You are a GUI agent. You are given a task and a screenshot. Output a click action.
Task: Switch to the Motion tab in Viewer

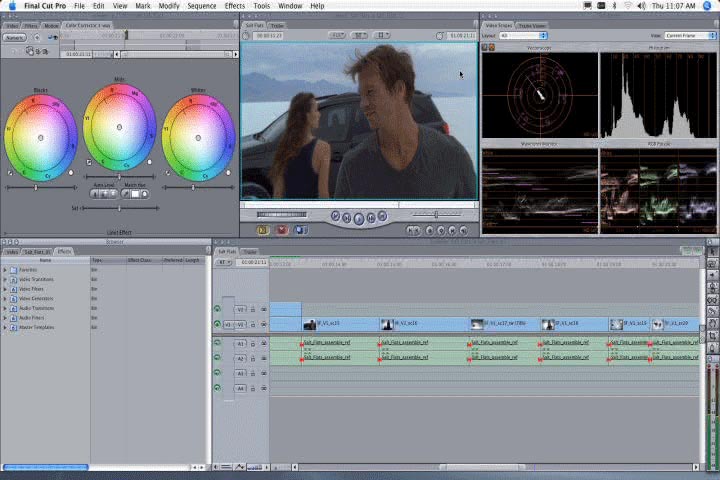(x=51, y=26)
